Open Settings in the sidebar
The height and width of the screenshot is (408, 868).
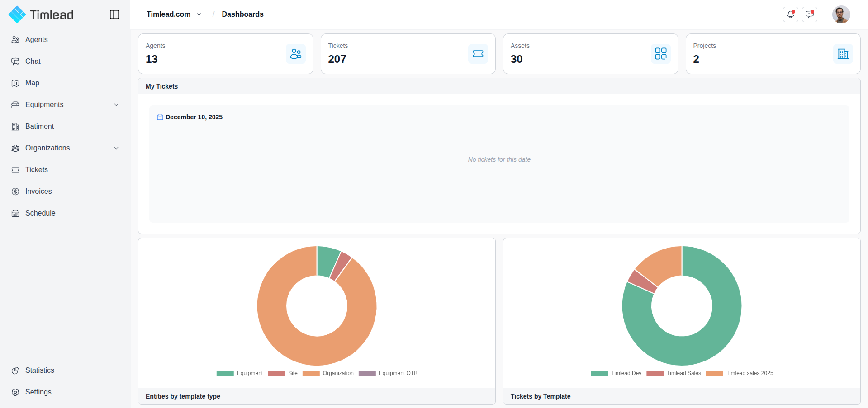pos(38,392)
